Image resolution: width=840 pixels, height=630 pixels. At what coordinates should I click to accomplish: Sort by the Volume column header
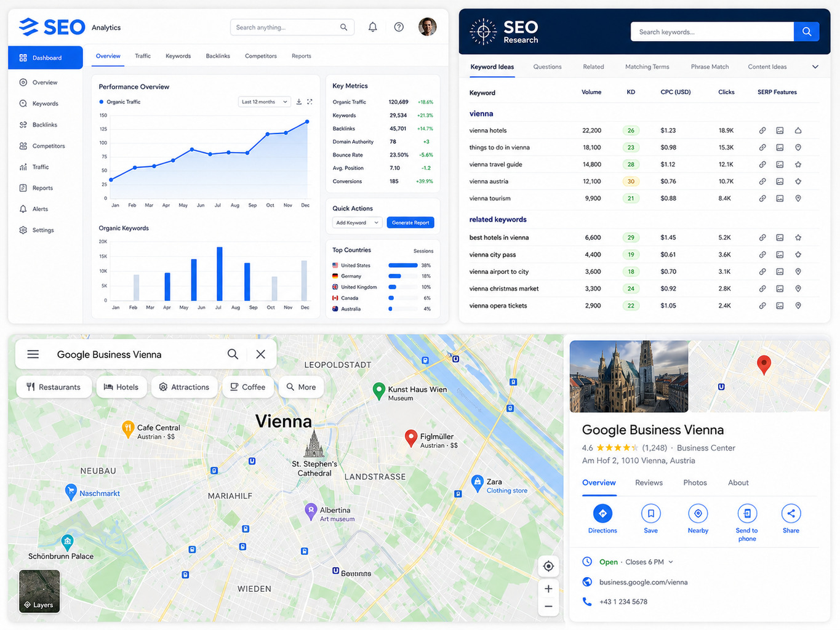[x=591, y=92]
